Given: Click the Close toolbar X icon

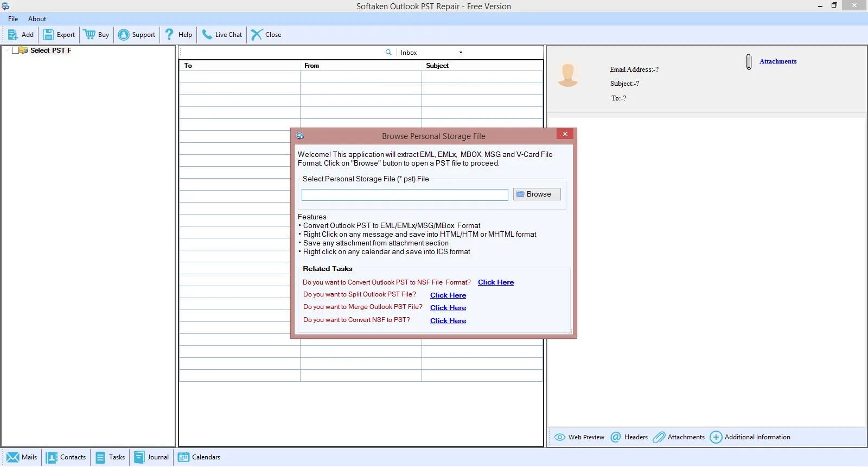Looking at the screenshot, I should coord(257,35).
